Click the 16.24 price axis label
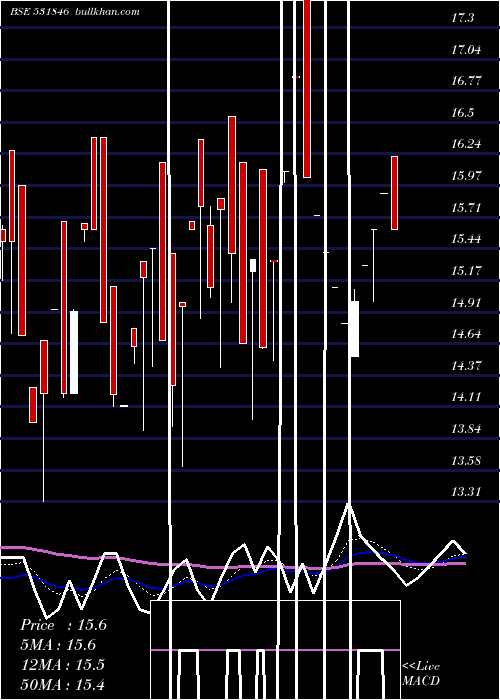500x700 pixels. (x=466, y=144)
